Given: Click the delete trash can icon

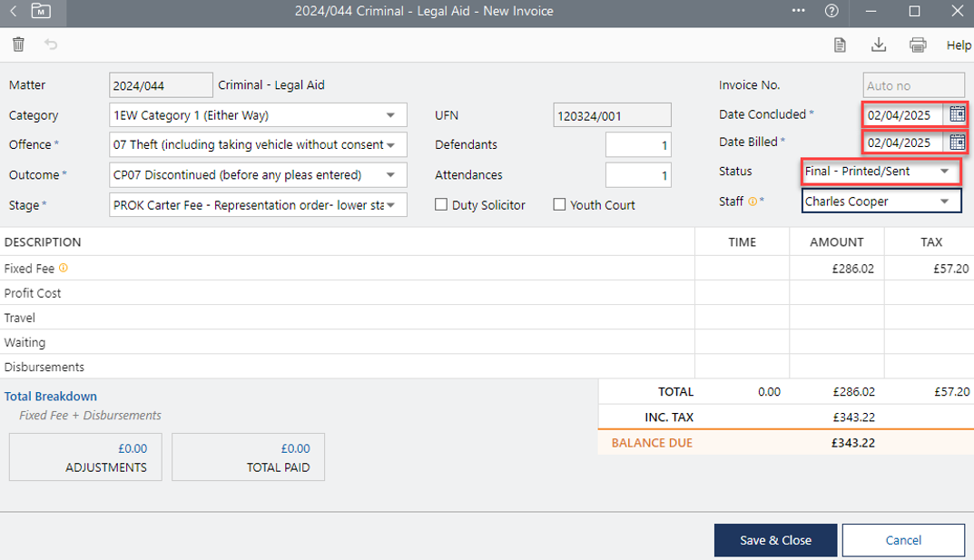Looking at the screenshot, I should click(x=18, y=44).
